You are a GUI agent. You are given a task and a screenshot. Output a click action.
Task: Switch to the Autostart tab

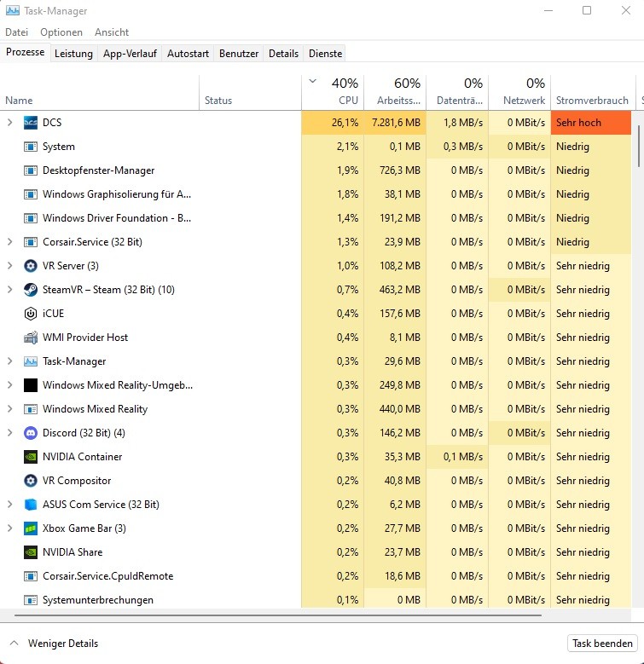[189, 54]
